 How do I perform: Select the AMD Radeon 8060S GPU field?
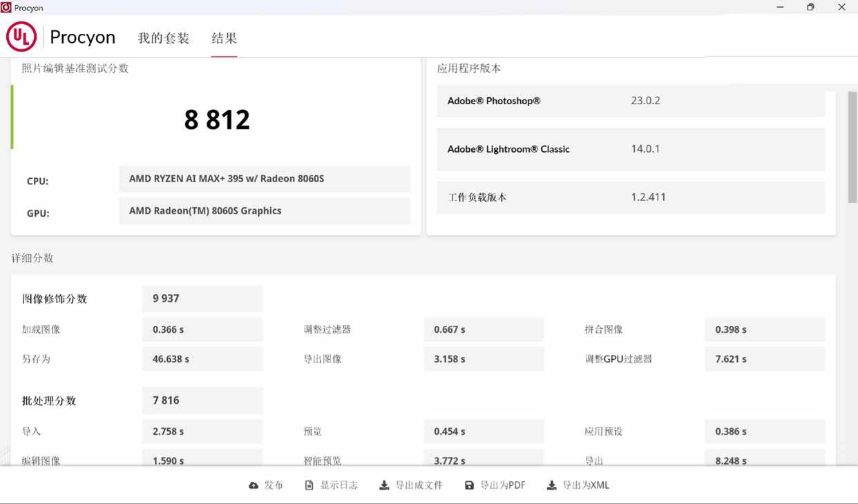[x=264, y=211]
